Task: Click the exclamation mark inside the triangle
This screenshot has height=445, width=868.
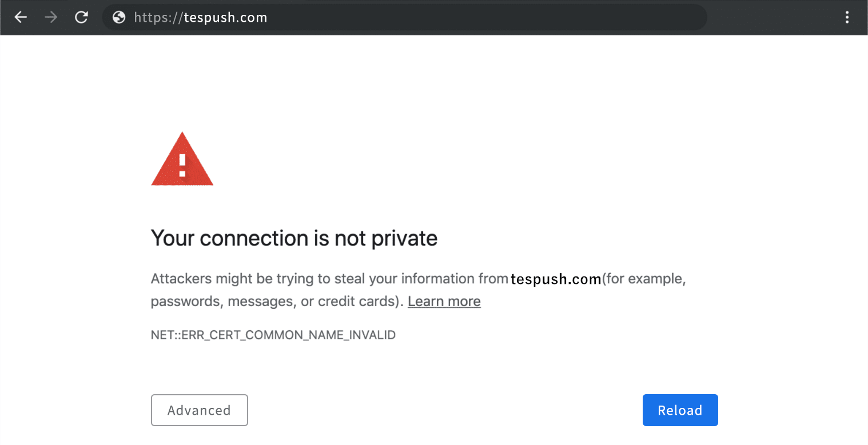Action: point(182,165)
